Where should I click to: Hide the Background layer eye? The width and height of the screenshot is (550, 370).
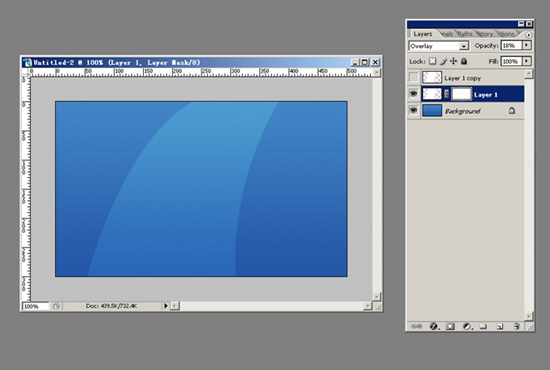click(414, 110)
